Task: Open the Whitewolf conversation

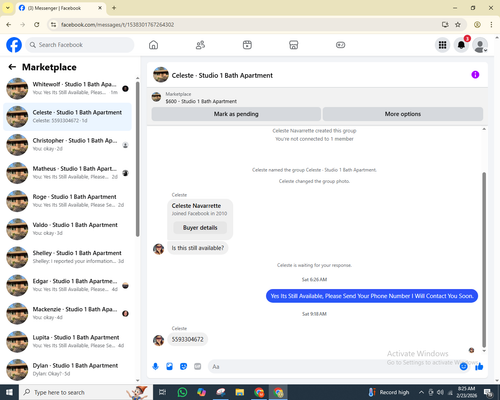Action: (67, 89)
